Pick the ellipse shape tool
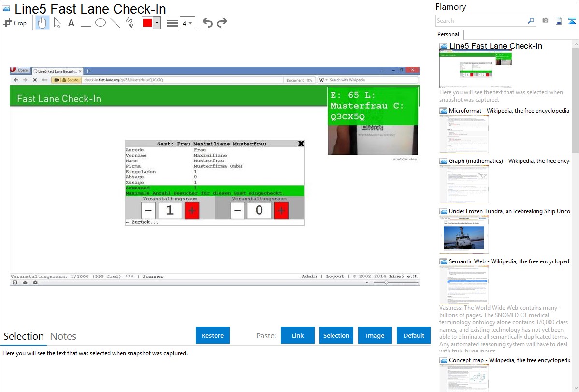This screenshot has height=392, width=579. pos(101,23)
